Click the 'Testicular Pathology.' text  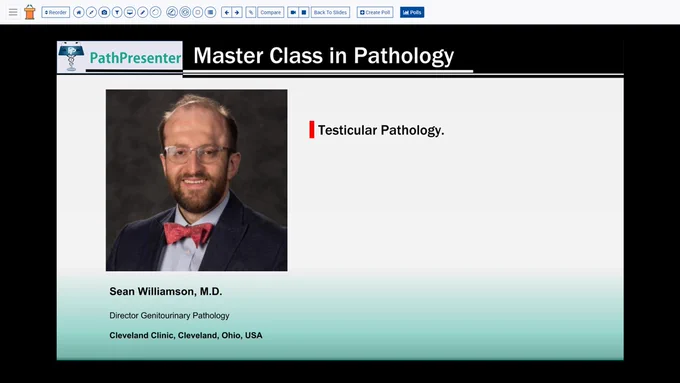point(381,130)
